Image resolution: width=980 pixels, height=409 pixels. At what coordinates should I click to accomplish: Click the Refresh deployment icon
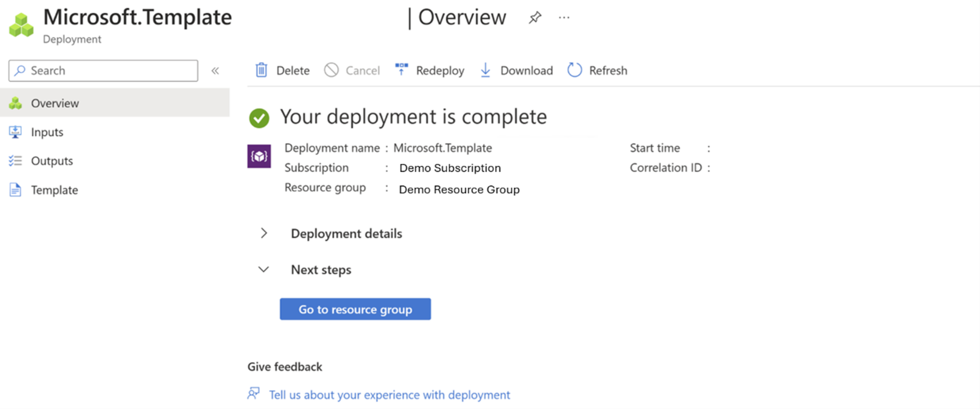pyautogui.click(x=574, y=70)
